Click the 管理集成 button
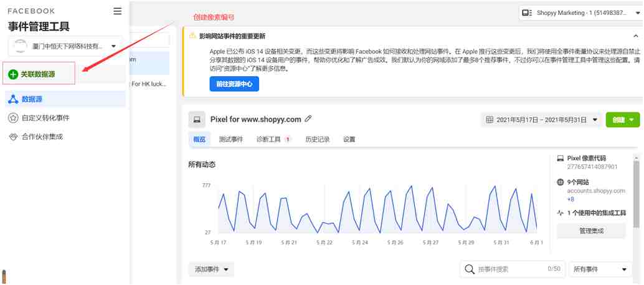 coord(590,231)
